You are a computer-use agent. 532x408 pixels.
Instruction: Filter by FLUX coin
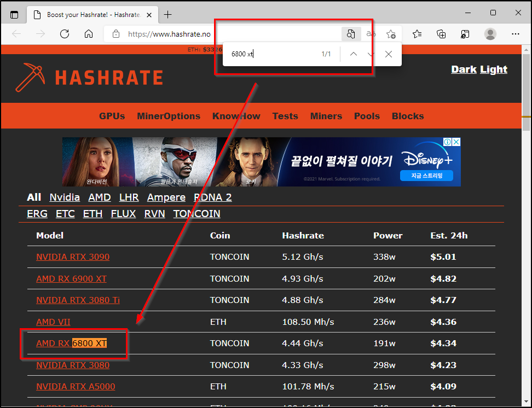click(x=123, y=214)
